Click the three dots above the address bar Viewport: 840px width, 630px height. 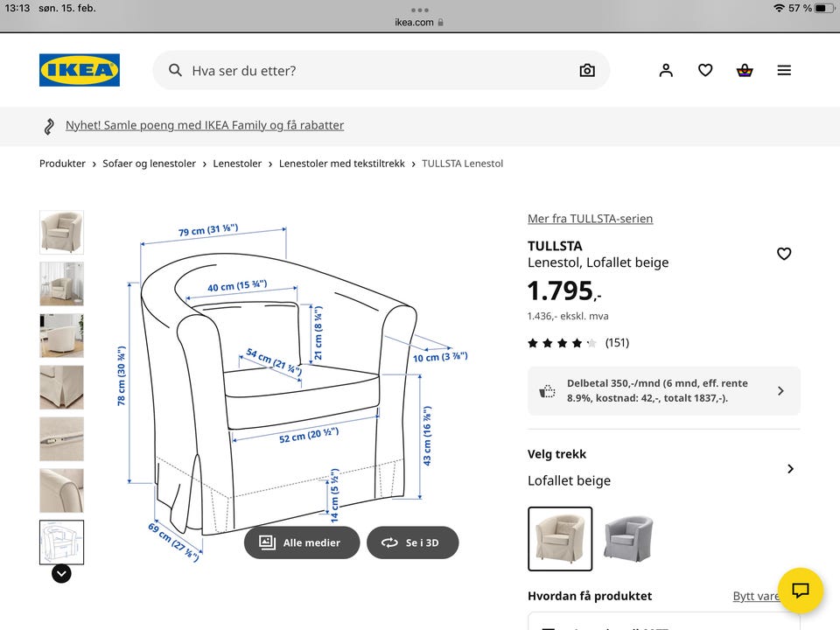tap(420, 10)
